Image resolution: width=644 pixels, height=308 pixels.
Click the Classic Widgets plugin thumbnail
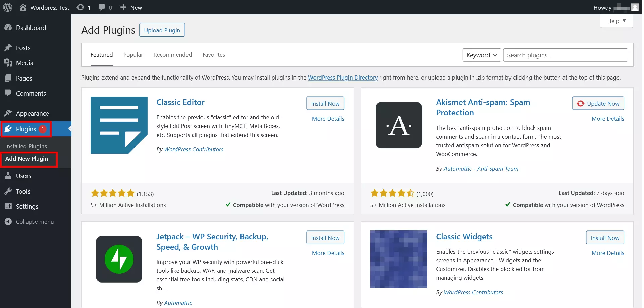399,259
